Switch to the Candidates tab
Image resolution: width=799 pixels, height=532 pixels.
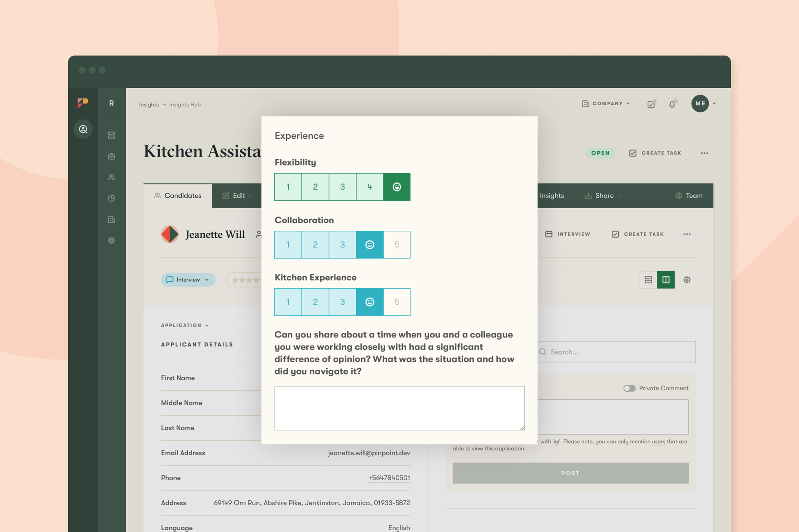pos(178,196)
